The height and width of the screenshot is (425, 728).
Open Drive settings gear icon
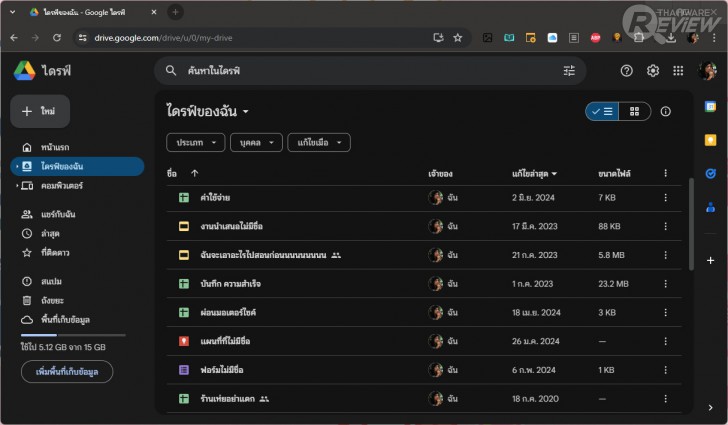(653, 71)
